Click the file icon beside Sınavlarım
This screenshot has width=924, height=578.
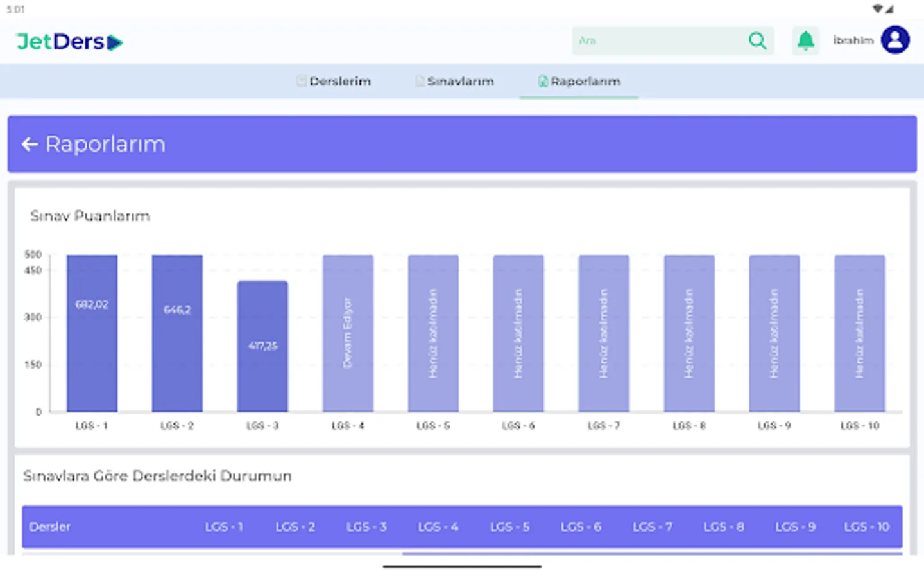(419, 81)
